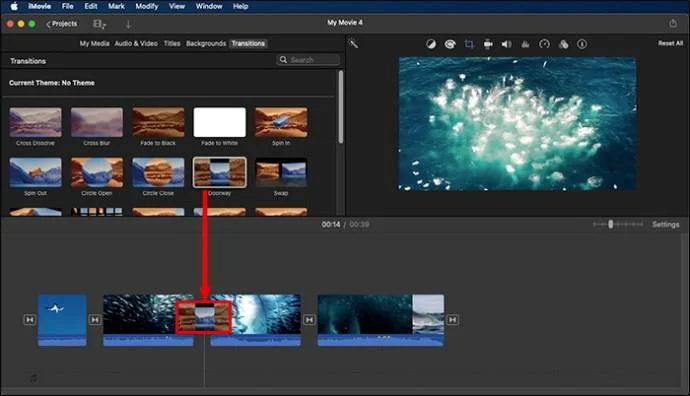Click the import media down arrow

click(128, 25)
